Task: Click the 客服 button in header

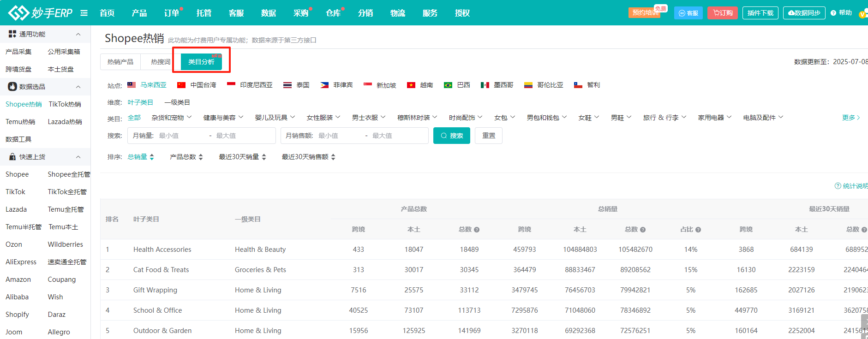Action: (688, 13)
